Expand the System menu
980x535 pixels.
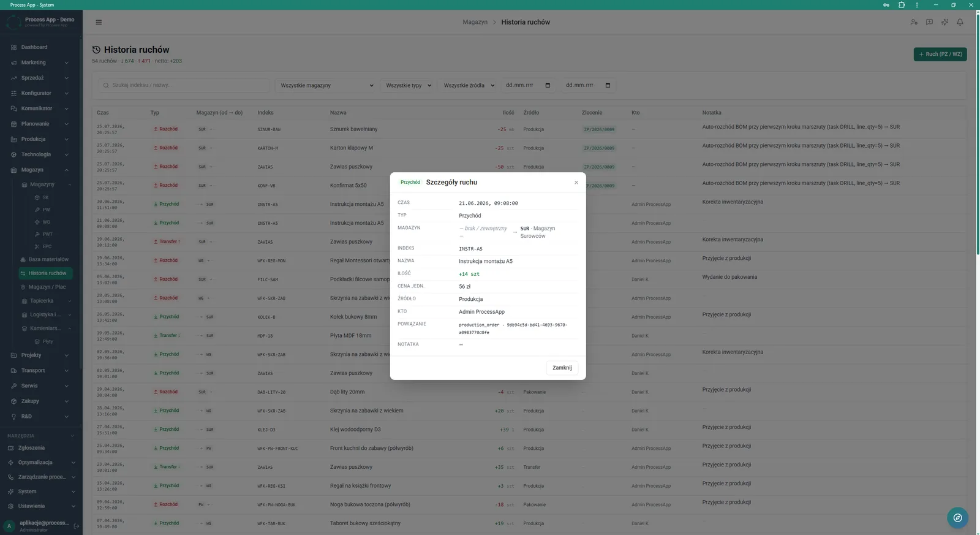coord(40,491)
